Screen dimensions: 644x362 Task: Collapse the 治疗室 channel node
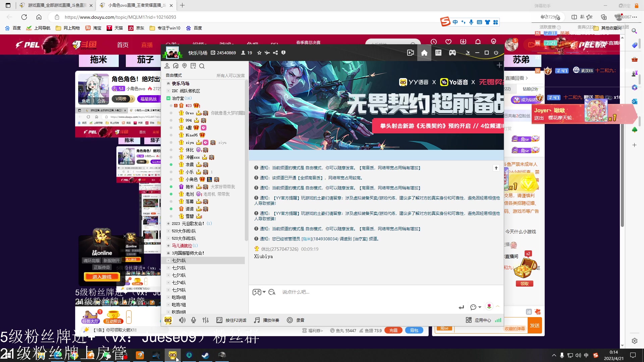168,98
